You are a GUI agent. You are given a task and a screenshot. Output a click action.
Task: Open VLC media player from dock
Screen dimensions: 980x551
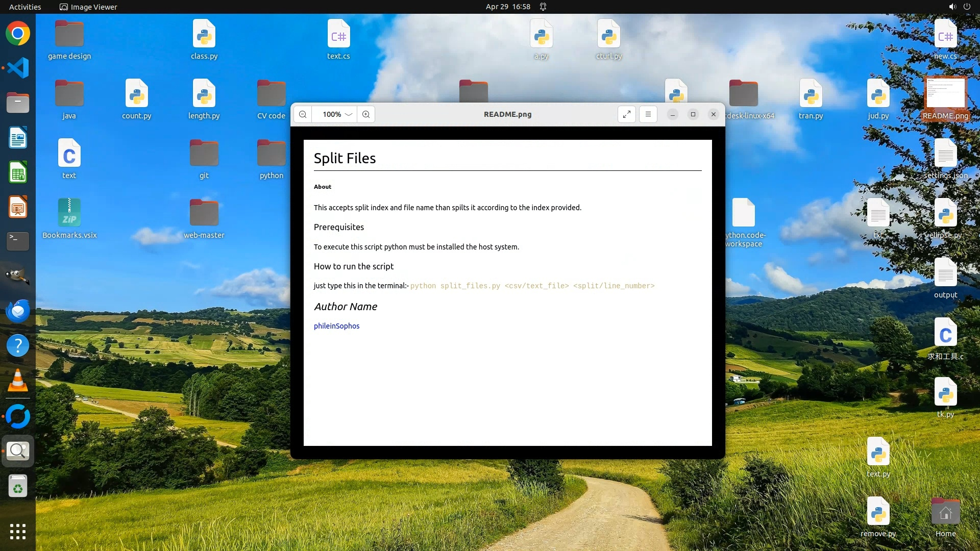coord(18,381)
